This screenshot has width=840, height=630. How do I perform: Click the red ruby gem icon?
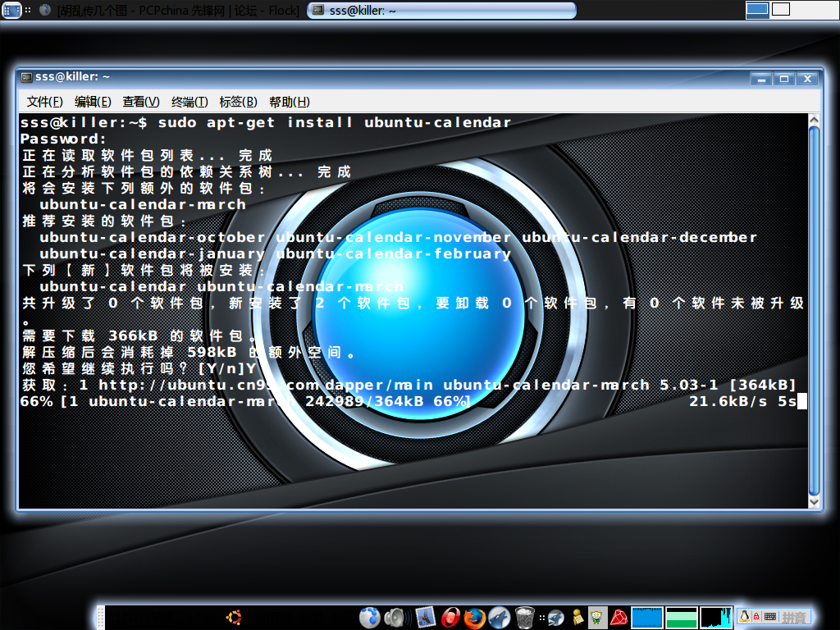tap(619, 618)
